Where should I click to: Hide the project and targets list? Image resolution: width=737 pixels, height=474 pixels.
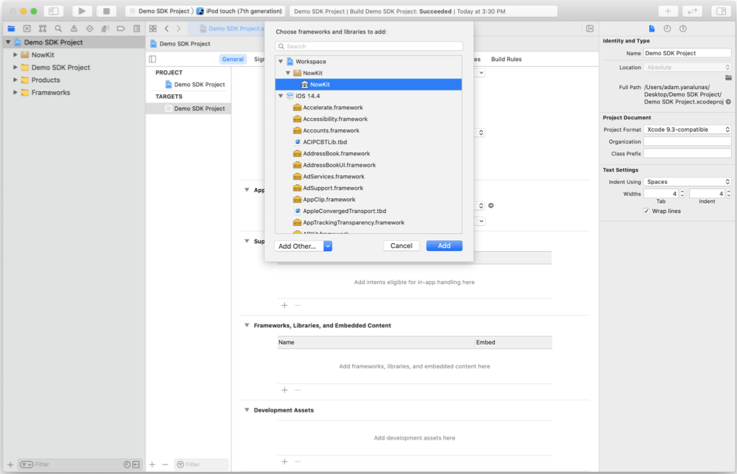tap(152, 59)
